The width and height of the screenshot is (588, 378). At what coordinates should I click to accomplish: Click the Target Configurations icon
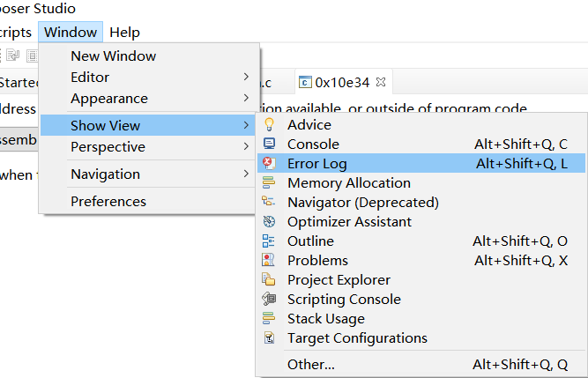[x=270, y=338]
